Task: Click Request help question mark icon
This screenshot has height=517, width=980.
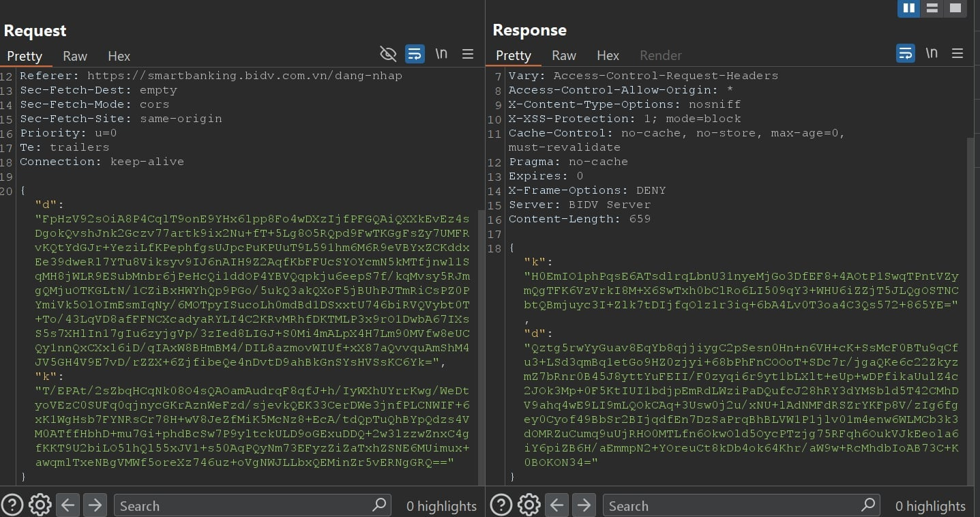Action: [x=13, y=505]
